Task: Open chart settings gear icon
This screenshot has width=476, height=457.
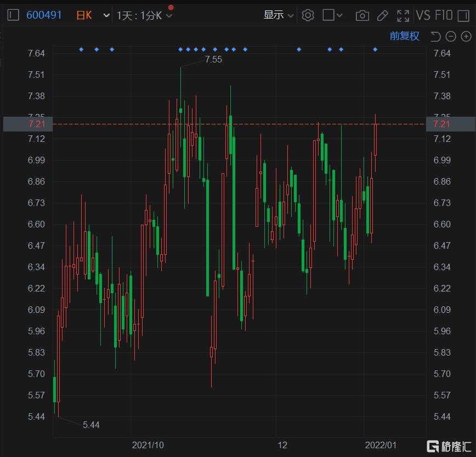Action: (308, 15)
